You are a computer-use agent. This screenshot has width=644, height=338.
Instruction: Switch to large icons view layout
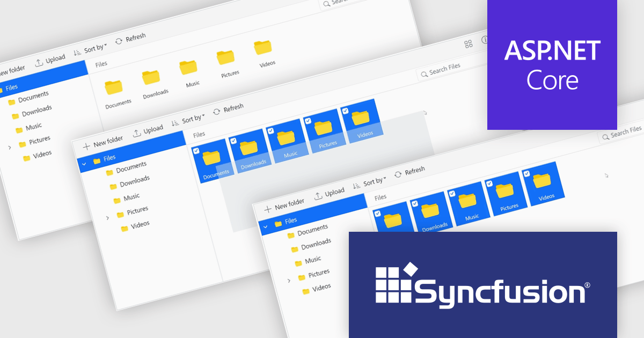pyautogui.click(x=469, y=44)
